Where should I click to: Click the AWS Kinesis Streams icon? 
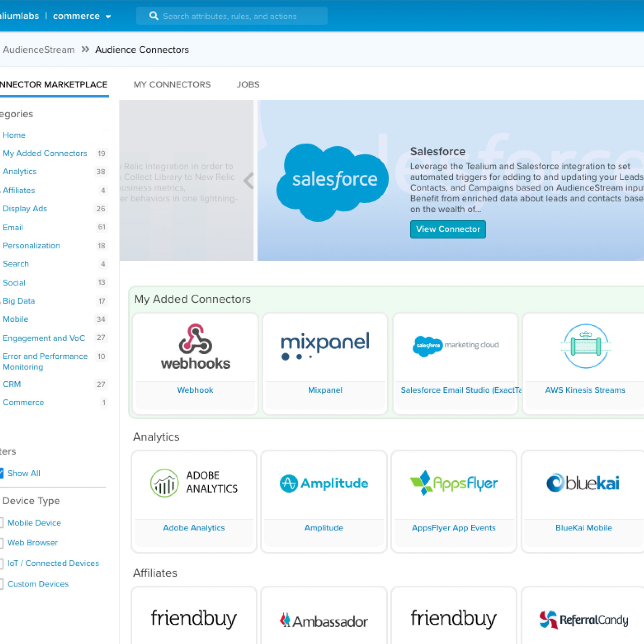(585, 346)
